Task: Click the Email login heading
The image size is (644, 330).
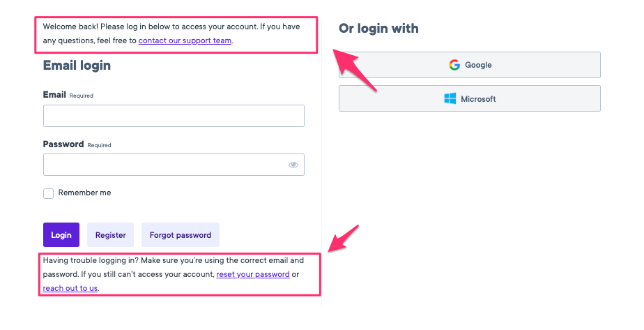Action: (77, 66)
